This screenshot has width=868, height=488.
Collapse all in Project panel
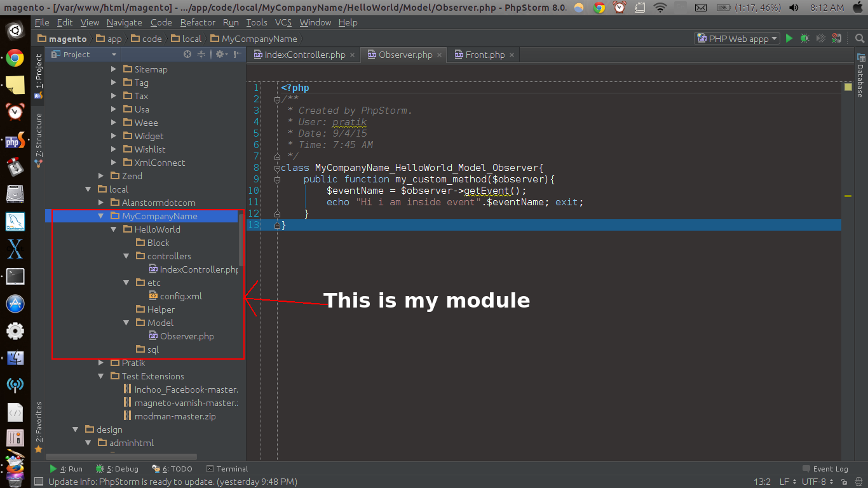tap(201, 55)
